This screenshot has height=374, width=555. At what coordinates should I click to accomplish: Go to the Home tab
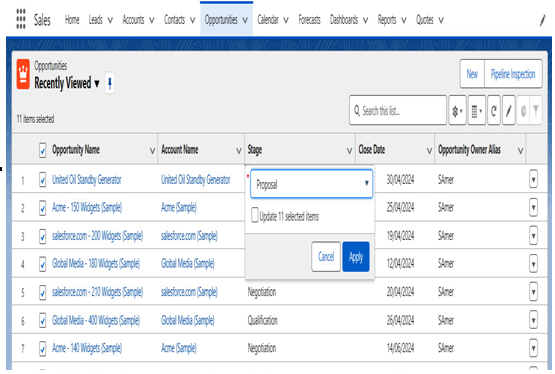point(72,20)
